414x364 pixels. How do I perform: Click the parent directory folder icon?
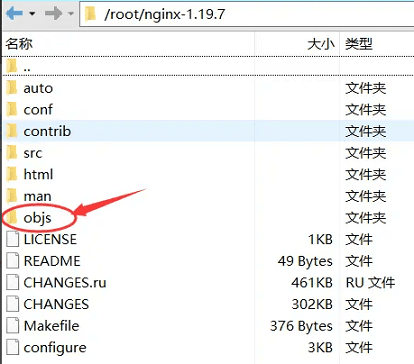[x=12, y=66]
